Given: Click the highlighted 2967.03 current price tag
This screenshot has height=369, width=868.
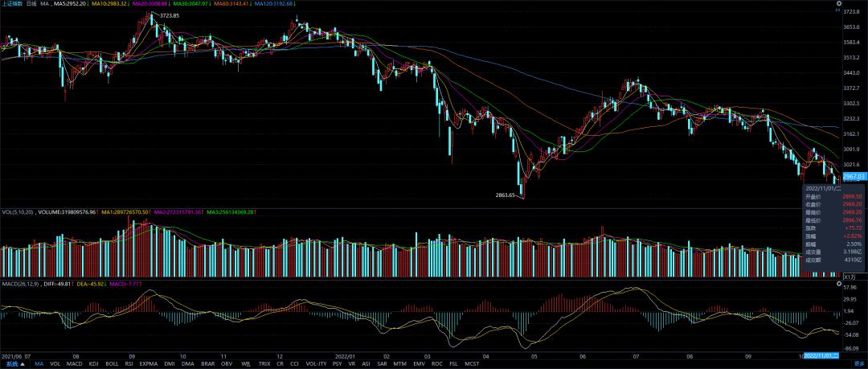Looking at the screenshot, I should (x=853, y=176).
